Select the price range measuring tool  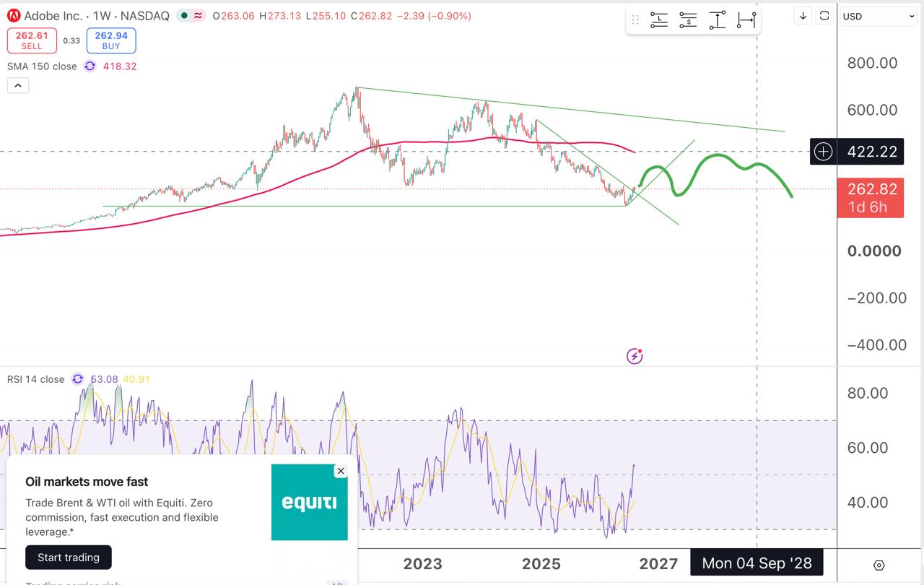(x=717, y=20)
